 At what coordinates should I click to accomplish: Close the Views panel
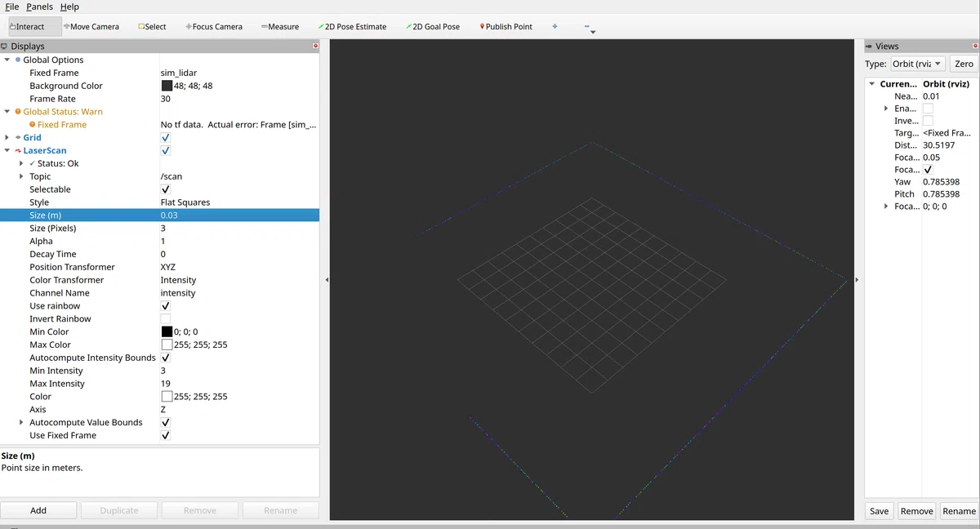pyautogui.click(x=976, y=47)
